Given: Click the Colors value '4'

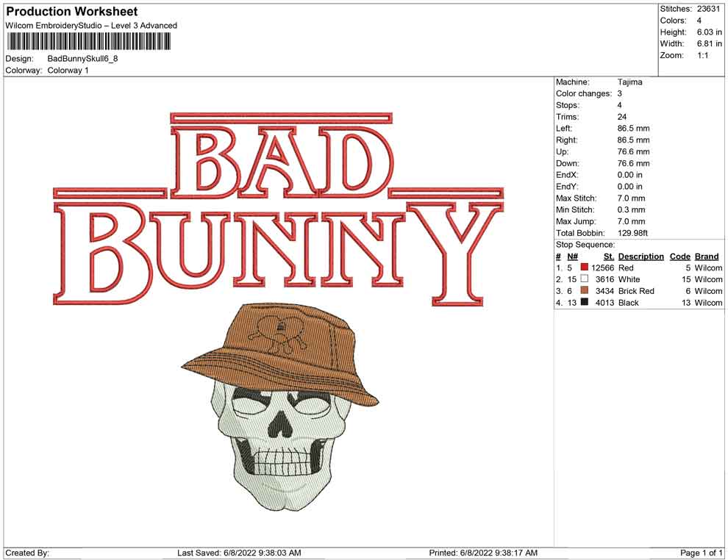Looking at the screenshot, I should (x=699, y=21).
